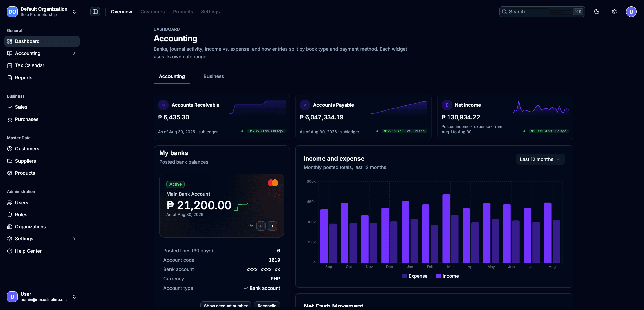Go to next bank card
644x310 pixels.
[272, 226]
